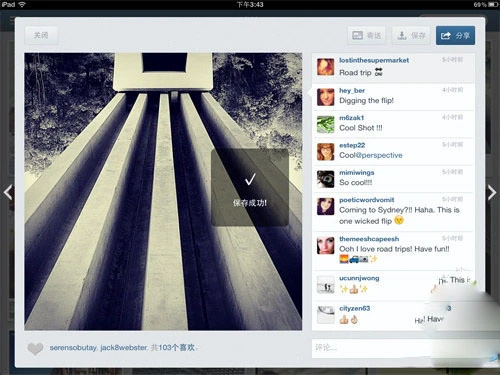Open estep22's avatar picture

click(325, 152)
